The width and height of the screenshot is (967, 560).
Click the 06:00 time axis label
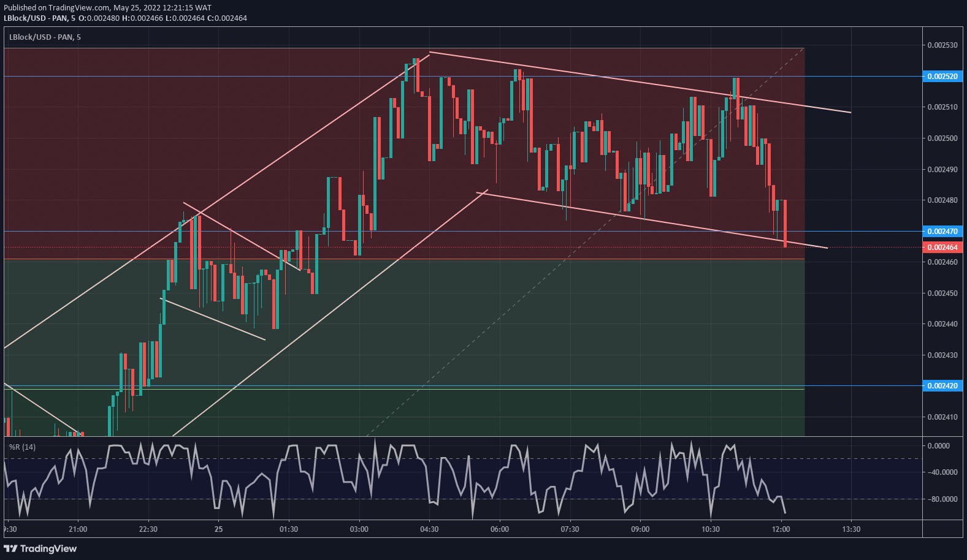500,529
